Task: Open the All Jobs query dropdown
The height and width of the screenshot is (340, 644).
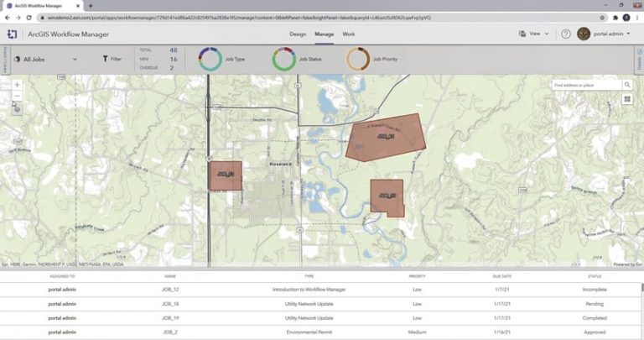Action: pos(45,60)
